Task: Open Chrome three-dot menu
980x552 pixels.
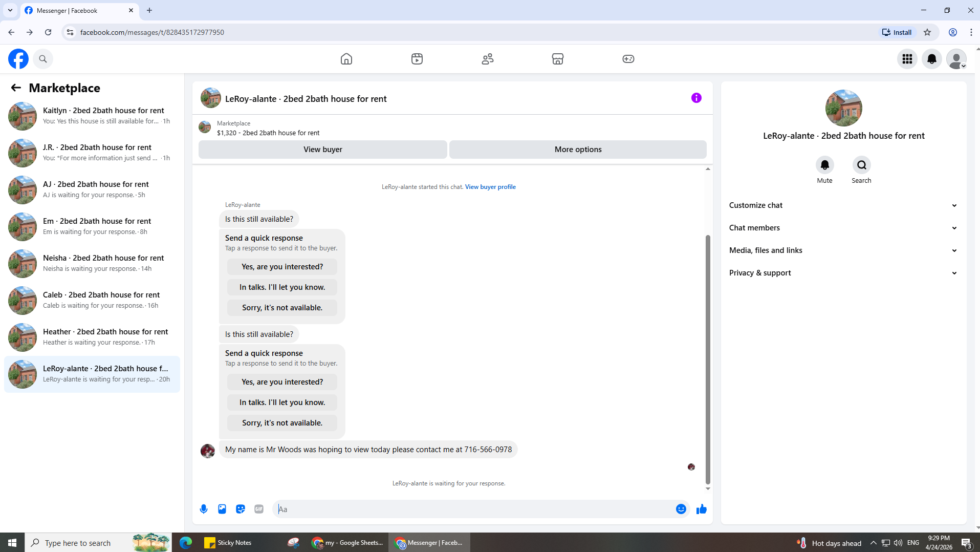Action: 971,32
